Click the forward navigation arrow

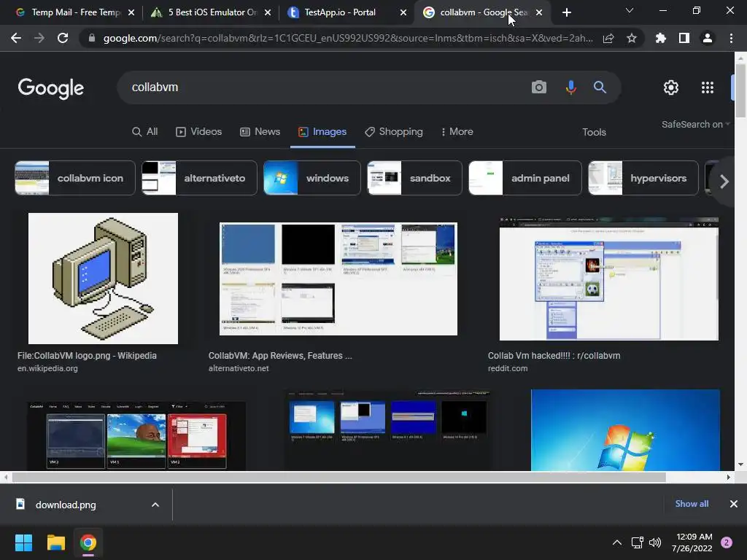tap(39, 38)
